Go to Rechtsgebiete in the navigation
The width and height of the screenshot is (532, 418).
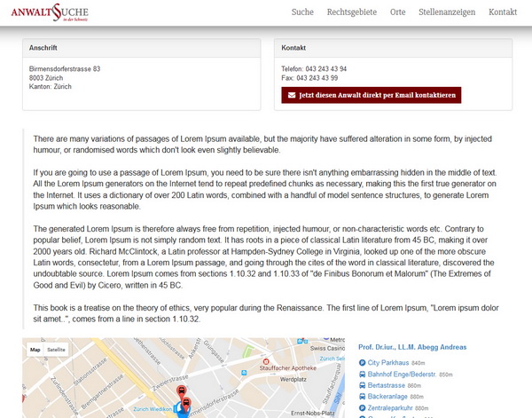point(352,12)
